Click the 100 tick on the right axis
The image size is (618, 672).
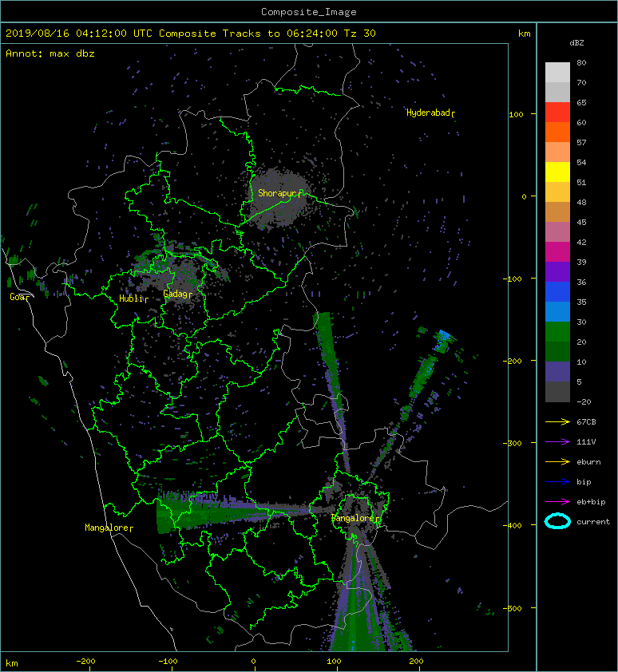click(516, 114)
